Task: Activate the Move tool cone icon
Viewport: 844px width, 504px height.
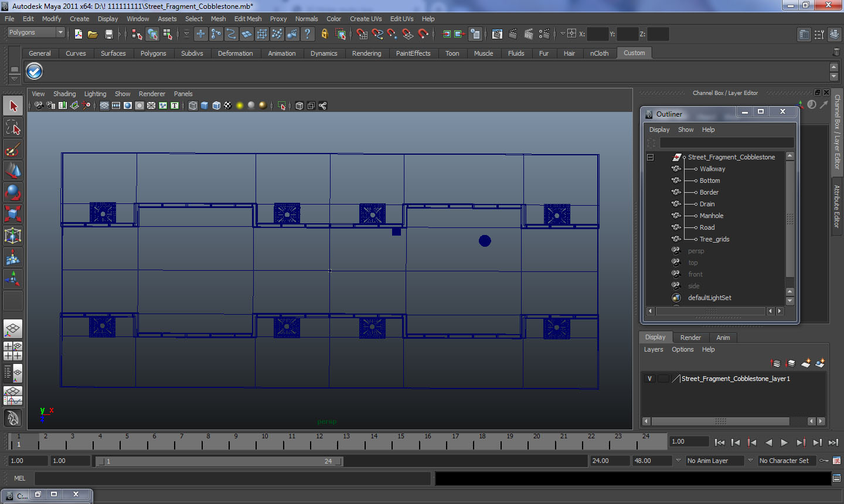Action: [13, 171]
